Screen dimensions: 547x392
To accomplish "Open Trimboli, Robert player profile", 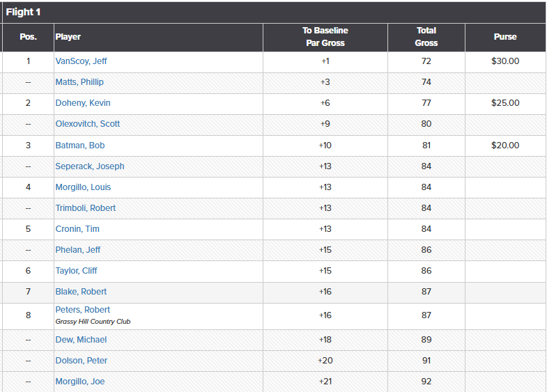I will click(86, 208).
